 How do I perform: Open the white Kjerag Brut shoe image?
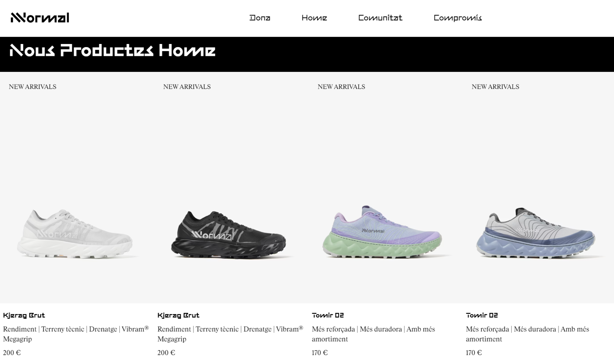75,233
